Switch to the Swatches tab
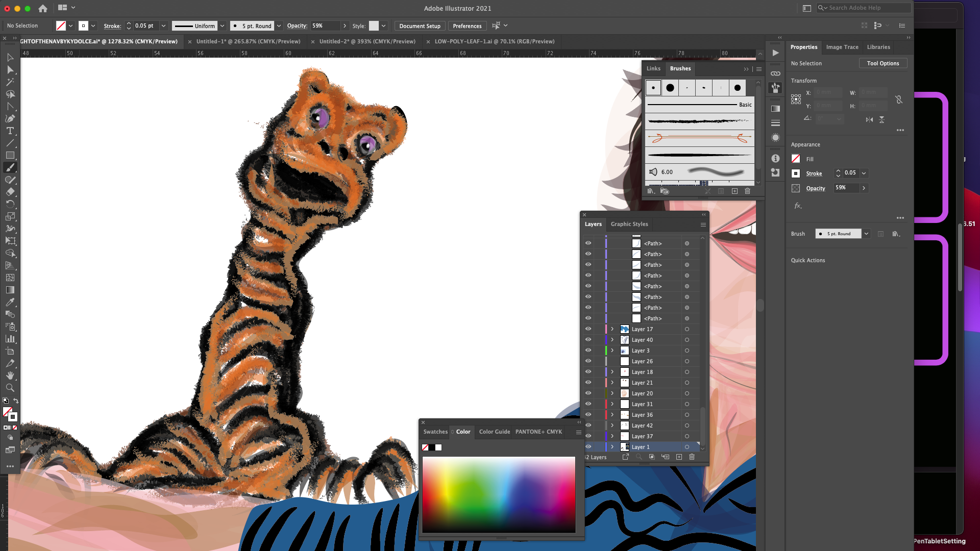Image resolution: width=980 pixels, height=551 pixels. click(x=435, y=432)
